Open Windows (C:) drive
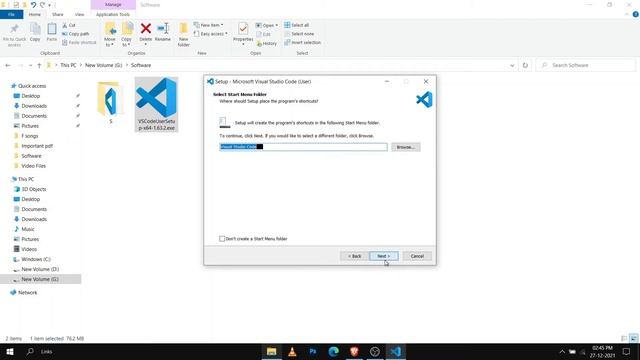The image size is (640, 360). (x=36, y=259)
